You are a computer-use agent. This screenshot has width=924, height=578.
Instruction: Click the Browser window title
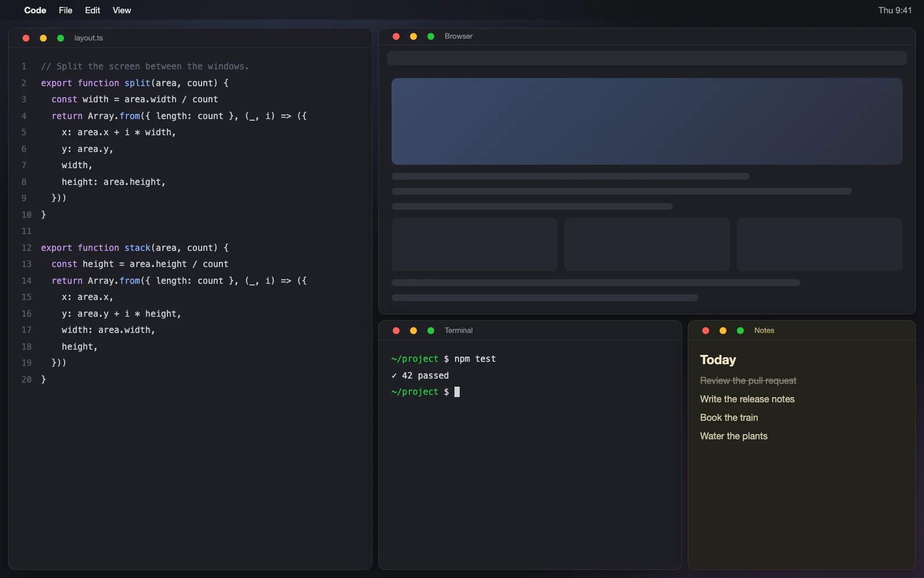(x=459, y=36)
